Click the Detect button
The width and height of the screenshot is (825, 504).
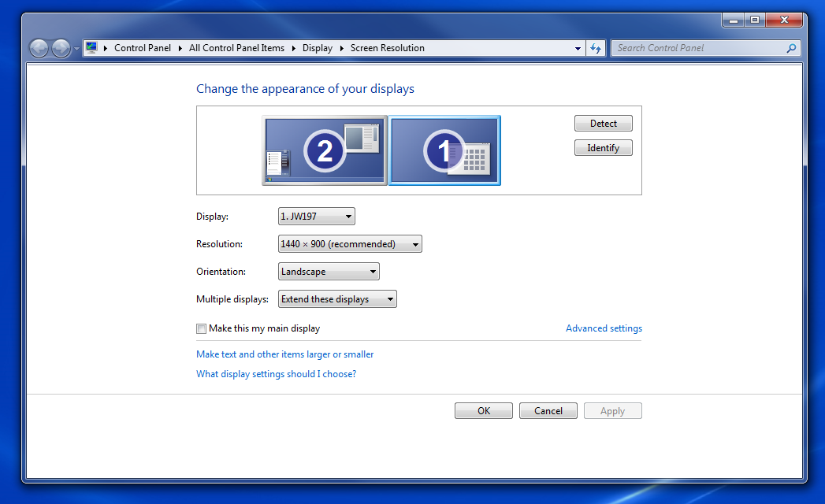click(604, 124)
